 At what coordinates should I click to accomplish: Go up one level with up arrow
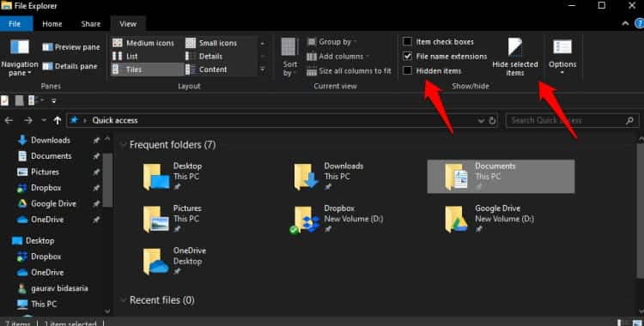click(58, 120)
